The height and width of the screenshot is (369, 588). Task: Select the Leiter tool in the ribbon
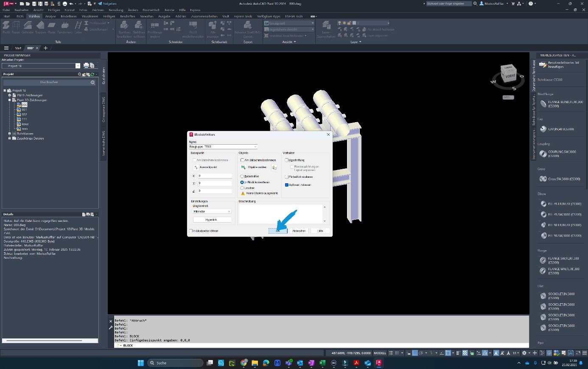(x=78, y=27)
